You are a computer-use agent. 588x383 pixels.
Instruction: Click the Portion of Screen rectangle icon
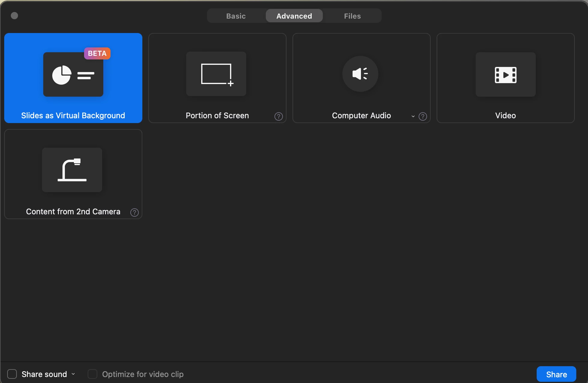point(216,74)
